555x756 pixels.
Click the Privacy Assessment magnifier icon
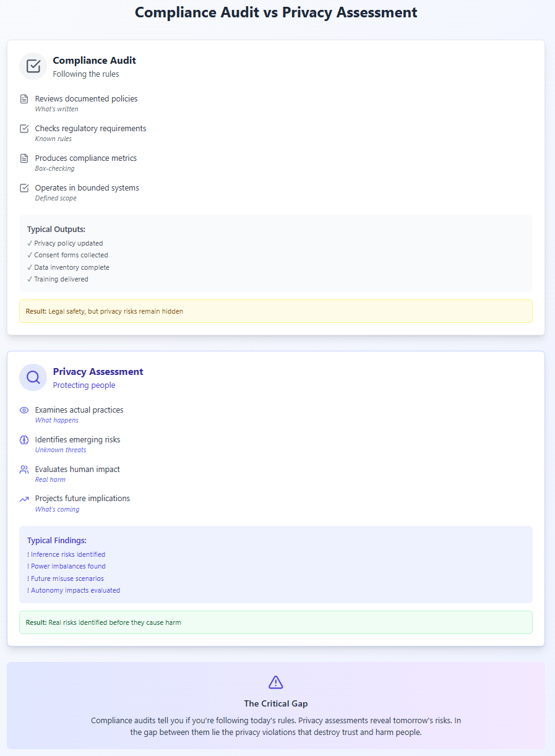33,377
